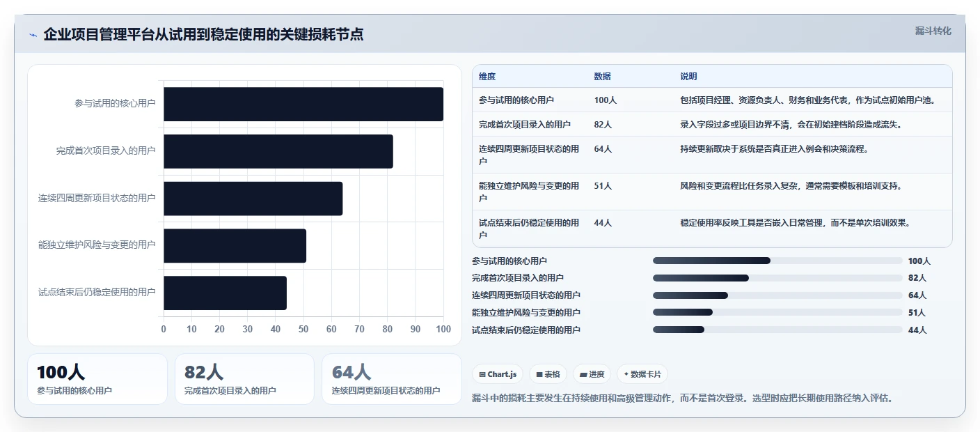Click the 100人 progress bar for 参与试用的核心用户
The image size is (980, 432).
tap(777, 261)
